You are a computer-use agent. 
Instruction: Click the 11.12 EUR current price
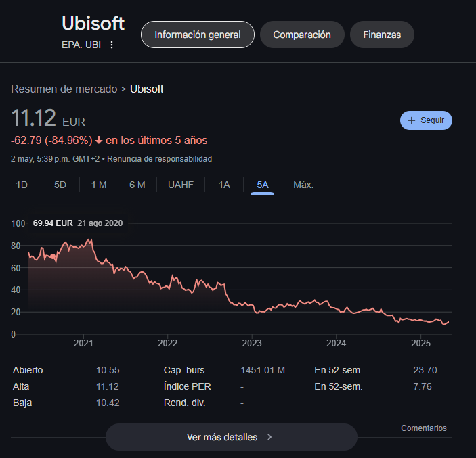coord(48,118)
